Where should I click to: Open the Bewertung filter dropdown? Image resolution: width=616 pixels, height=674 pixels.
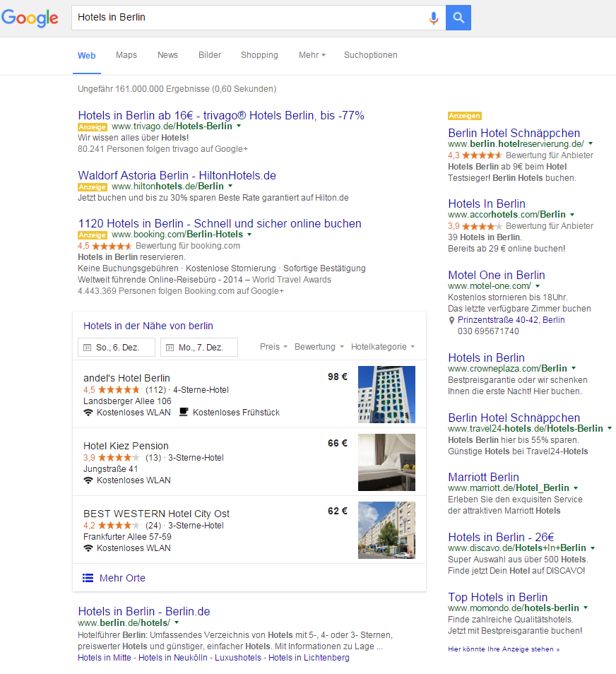pos(319,347)
